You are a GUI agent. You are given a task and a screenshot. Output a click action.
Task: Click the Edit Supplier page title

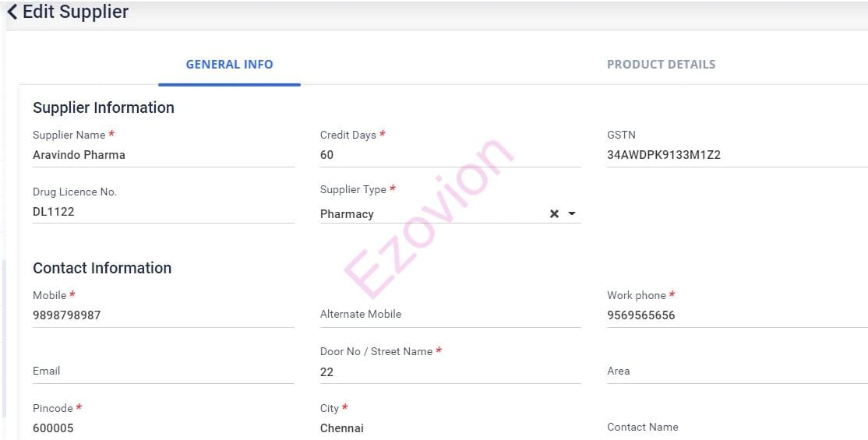[x=76, y=12]
